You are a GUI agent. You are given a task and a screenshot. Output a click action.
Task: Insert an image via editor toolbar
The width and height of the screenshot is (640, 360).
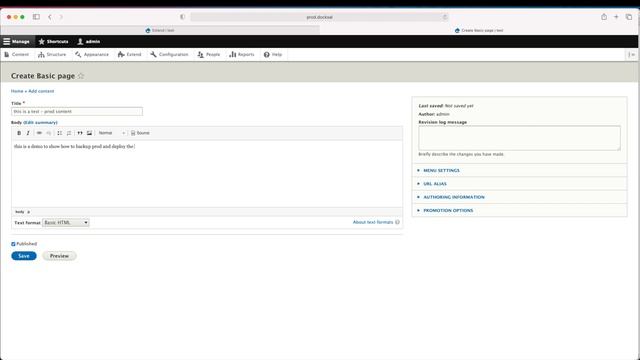[x=89, y=133]
